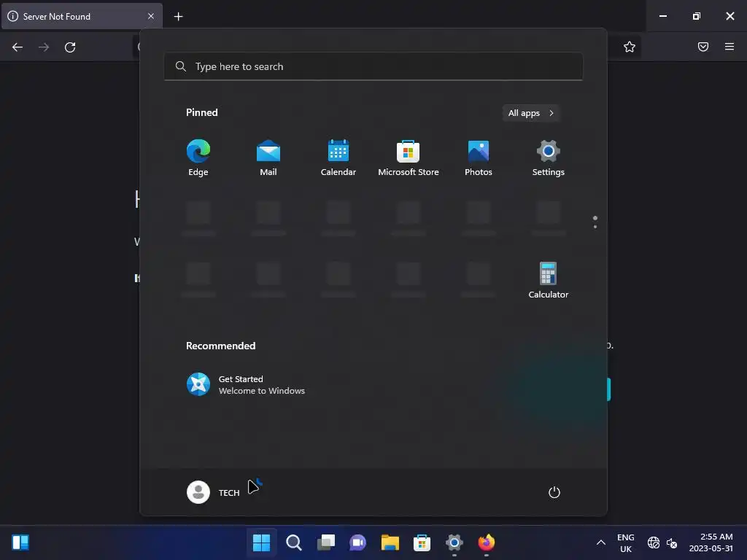Click the Get Started recommended item
This screenshot has height=560, width=747.
(x=246, y=384)
